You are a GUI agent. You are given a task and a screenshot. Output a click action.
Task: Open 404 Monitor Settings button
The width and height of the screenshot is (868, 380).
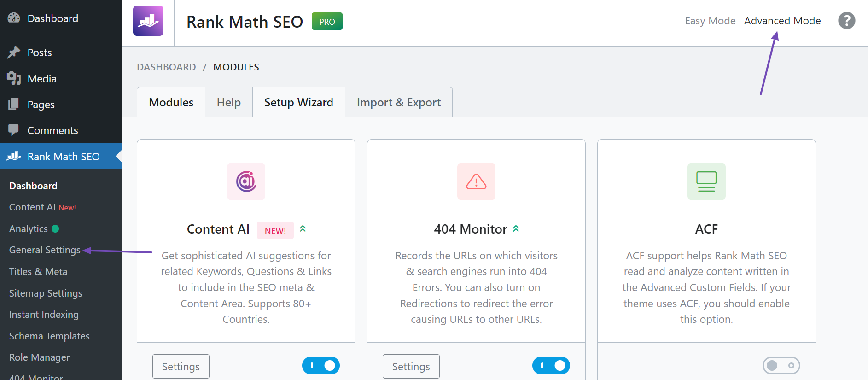pos(411,367)
